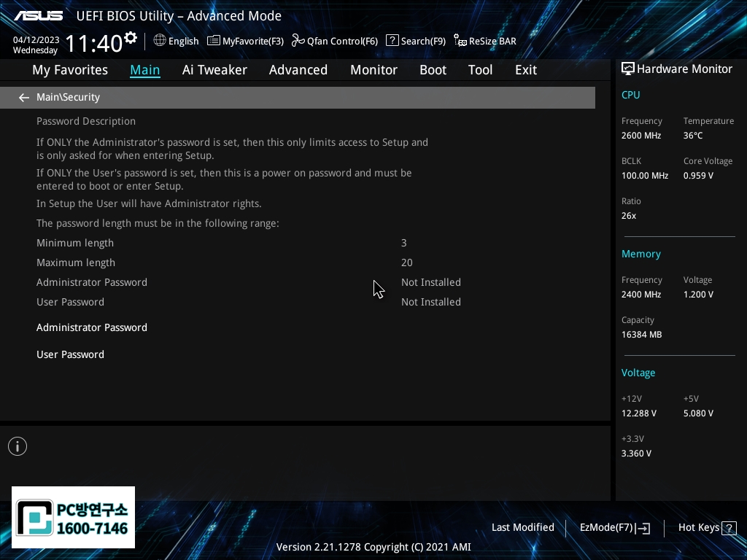747x560 pixels.
Task: Open the Advanced tab
Action: click(x=298, y=70)
